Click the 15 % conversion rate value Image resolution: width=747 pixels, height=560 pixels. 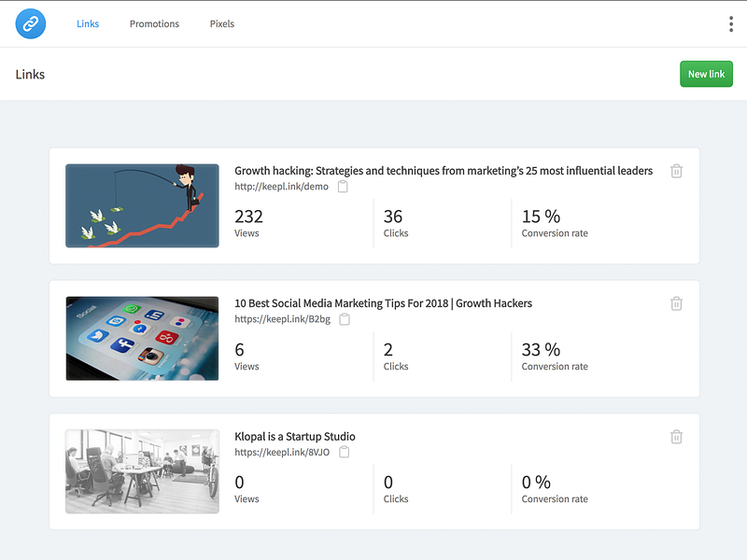pos(541,217)
